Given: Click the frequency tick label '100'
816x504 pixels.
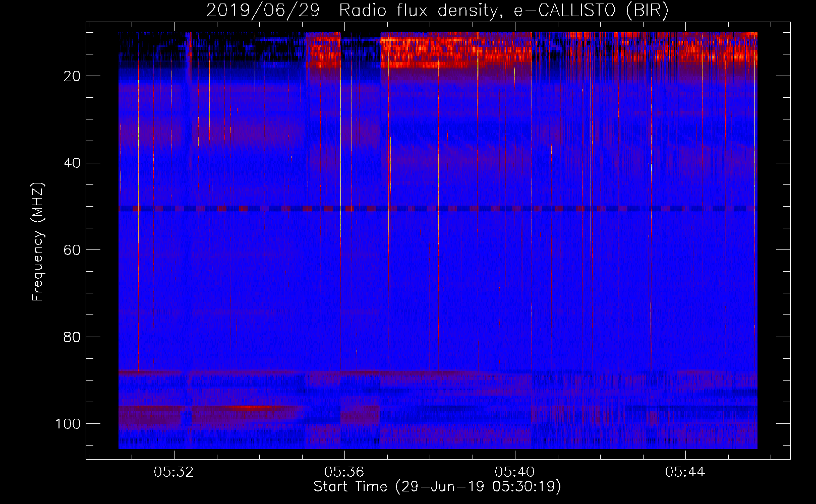Looking at the screenshot, I should click(68, 424).
